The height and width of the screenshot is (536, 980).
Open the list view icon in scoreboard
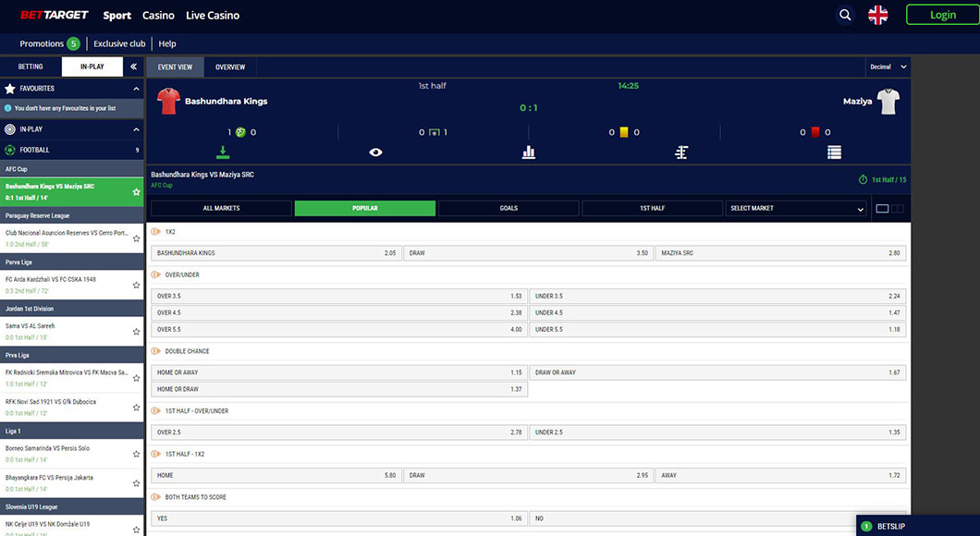[x=834, y=152]
